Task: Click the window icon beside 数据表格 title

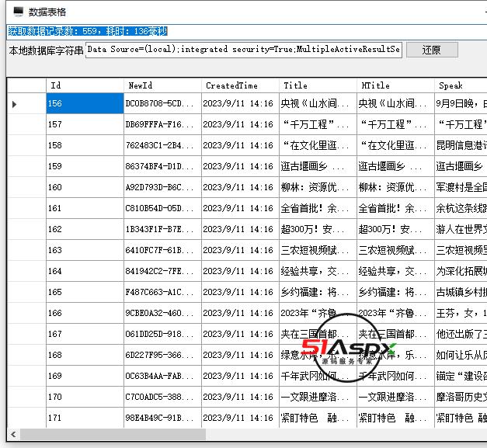Action: click(x=19, y=12)
